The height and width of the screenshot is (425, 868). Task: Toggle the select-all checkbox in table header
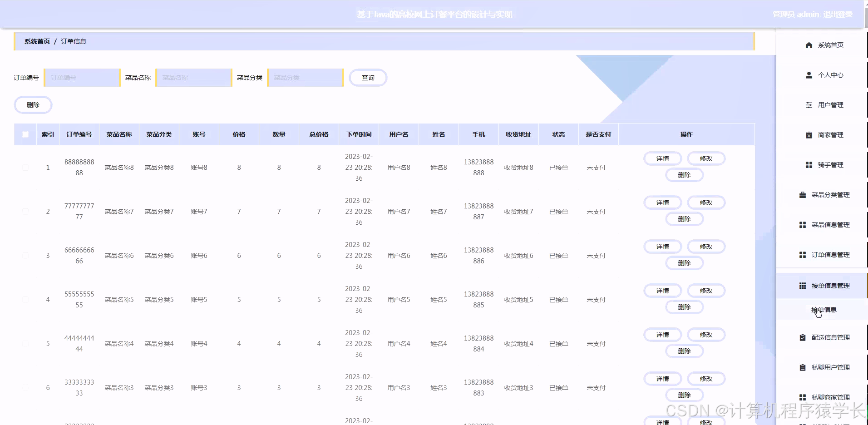tap(25, 134)
